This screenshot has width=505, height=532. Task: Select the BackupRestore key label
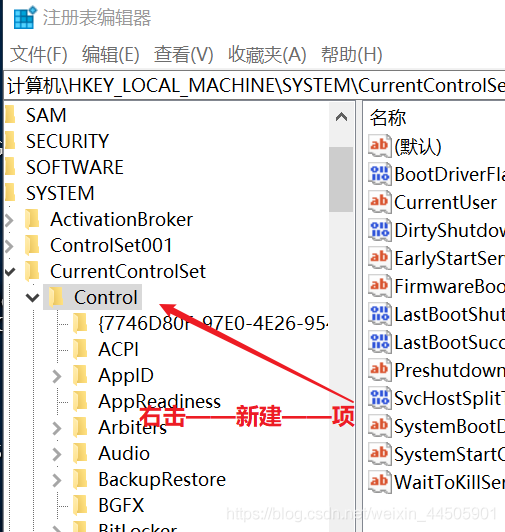click(162, 480)
